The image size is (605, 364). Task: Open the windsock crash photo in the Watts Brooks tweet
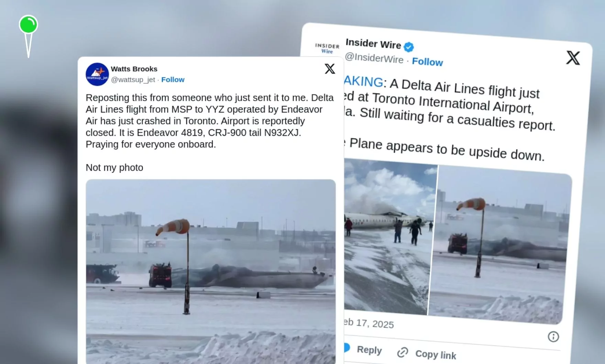pos(211,272)
